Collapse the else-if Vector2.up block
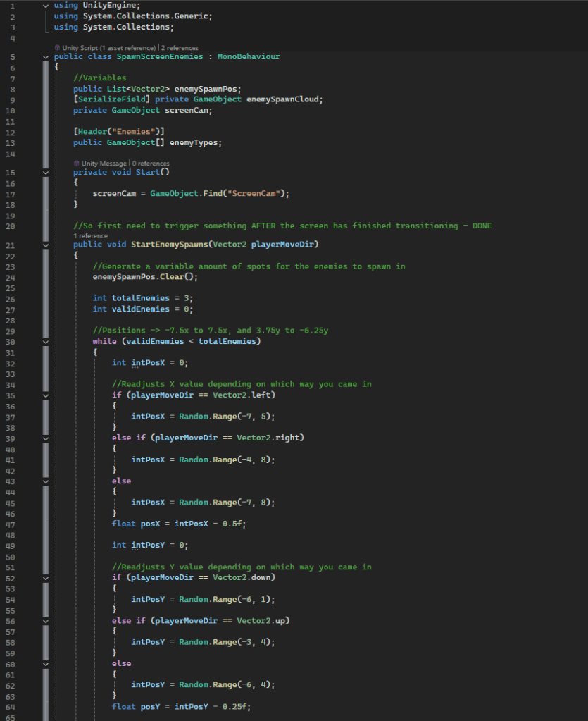588x721 pixels. pos(46,620)
